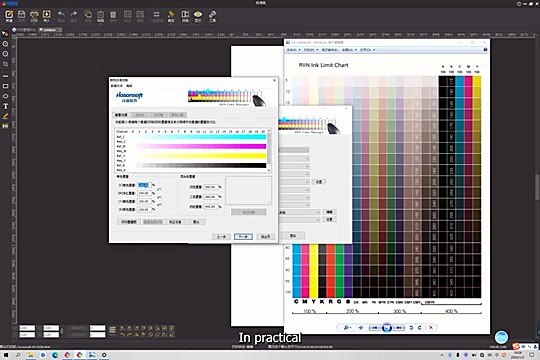Switch to the first document tab above the ruler
The height and width of the screenshot is (360, 540).
24,30
